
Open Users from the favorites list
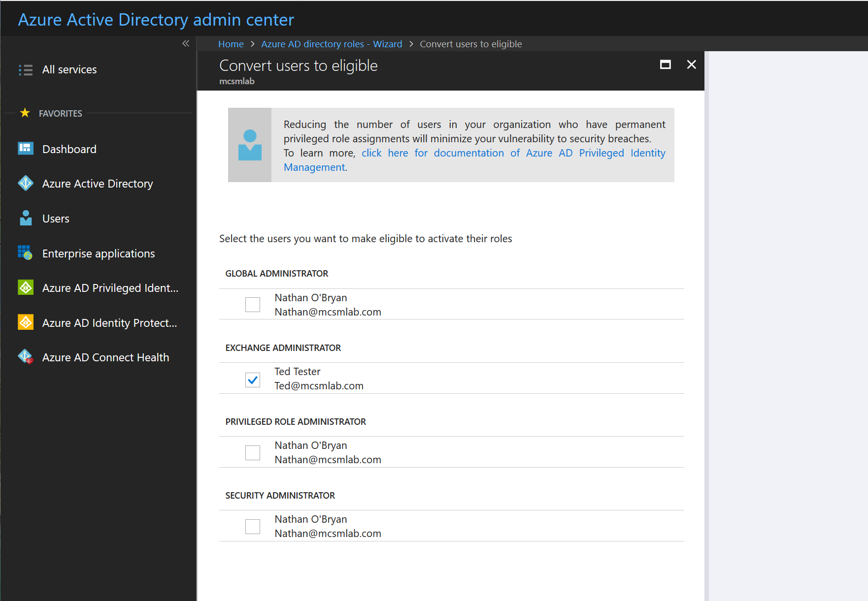(56, 219)
